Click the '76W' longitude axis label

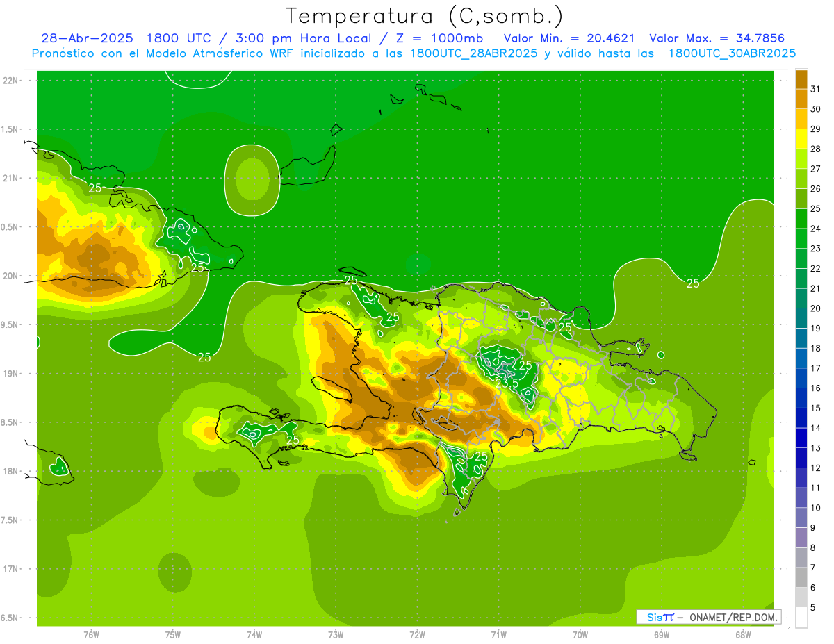[91, 634]
